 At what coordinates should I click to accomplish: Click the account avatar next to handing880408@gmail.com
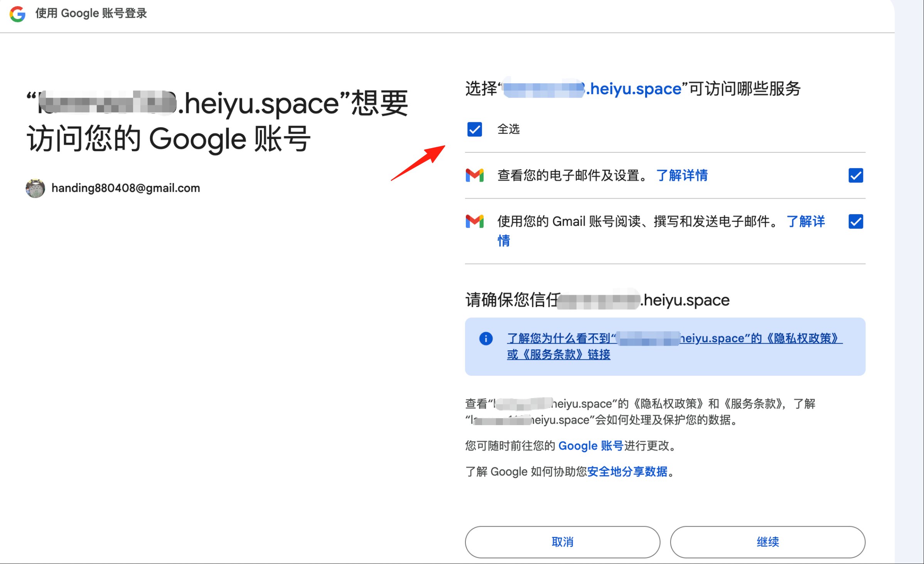[35, 188]
